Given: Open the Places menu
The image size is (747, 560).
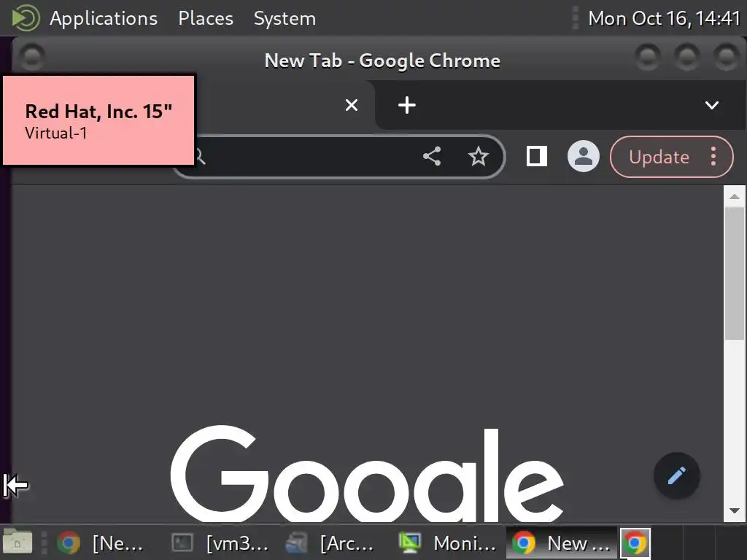Looking at the screenshot, I should point(205,18).
